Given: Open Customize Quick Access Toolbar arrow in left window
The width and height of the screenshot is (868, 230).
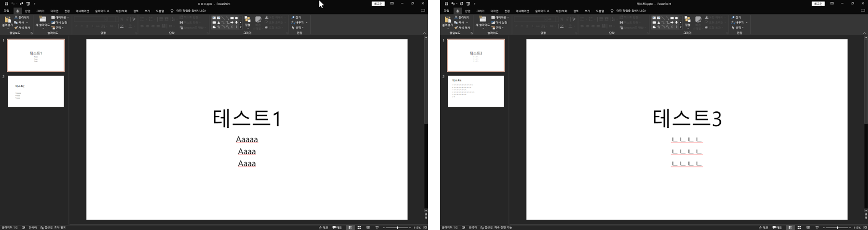Looking at the screenshot, I should (35, 4).
